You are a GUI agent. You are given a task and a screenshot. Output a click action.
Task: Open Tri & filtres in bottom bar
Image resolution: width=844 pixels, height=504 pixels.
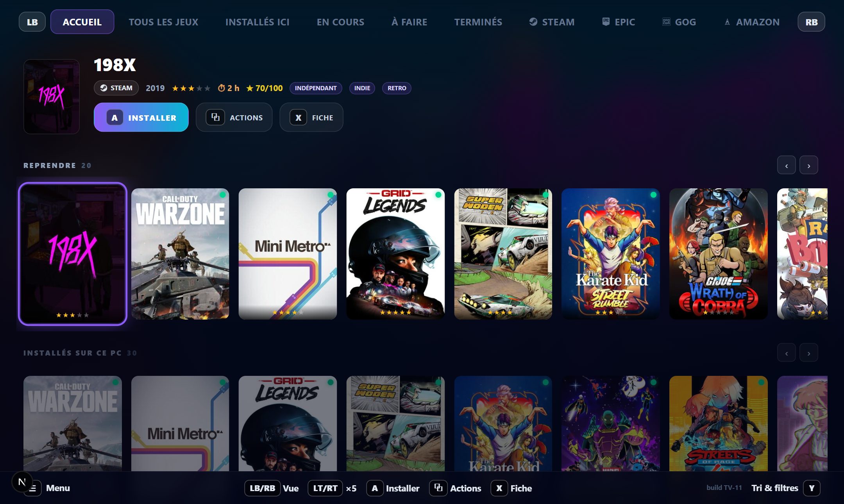point(775,488)
